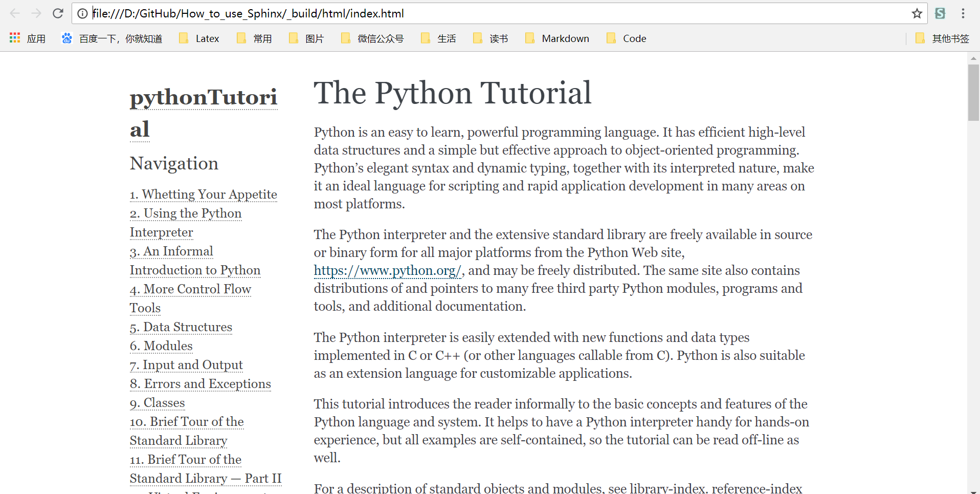Viewport: 980px width, 494px height.
Task: Click the pythonTutorial sidebar title link
Action: (204, 113)
